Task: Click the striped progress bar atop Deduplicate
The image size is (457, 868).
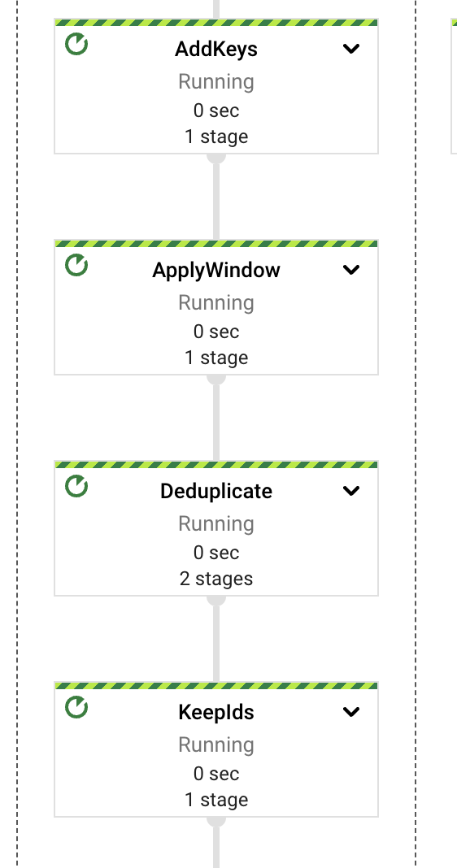Action: [216, 464]
